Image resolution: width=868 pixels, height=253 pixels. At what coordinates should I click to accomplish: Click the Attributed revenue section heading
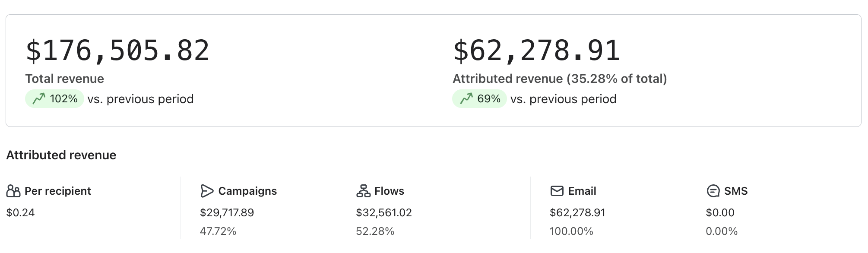[x=61, y=155]
